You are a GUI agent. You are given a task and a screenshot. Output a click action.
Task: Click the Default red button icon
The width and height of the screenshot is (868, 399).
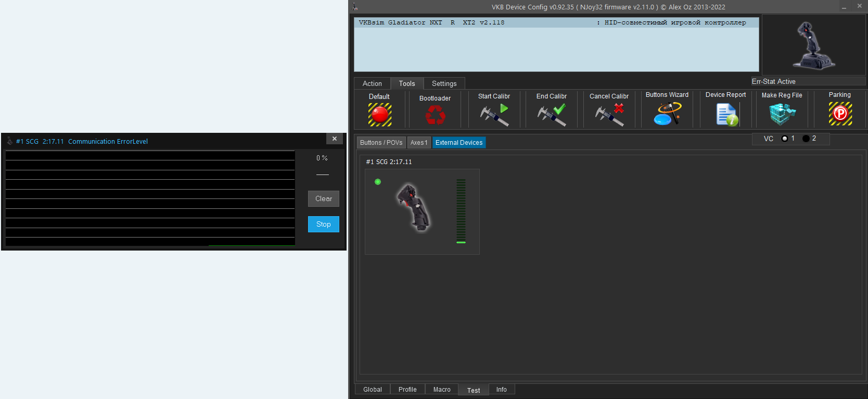[379, 115]
